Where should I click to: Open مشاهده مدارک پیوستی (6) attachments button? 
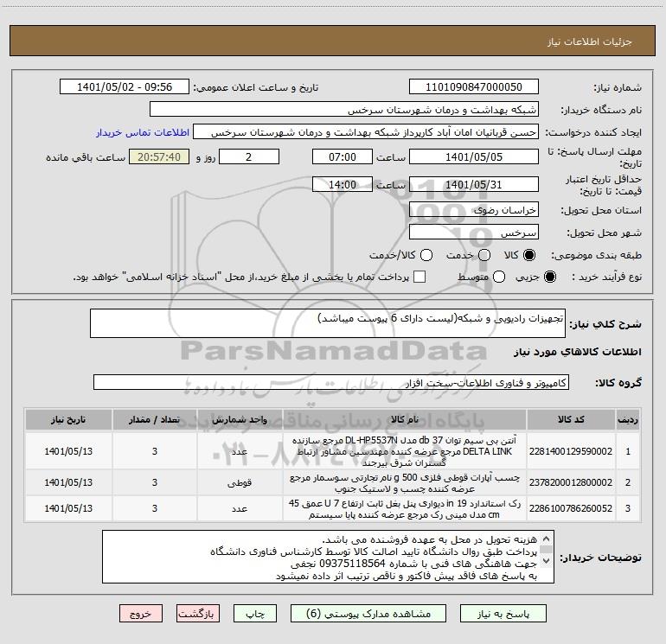[368, 614]
